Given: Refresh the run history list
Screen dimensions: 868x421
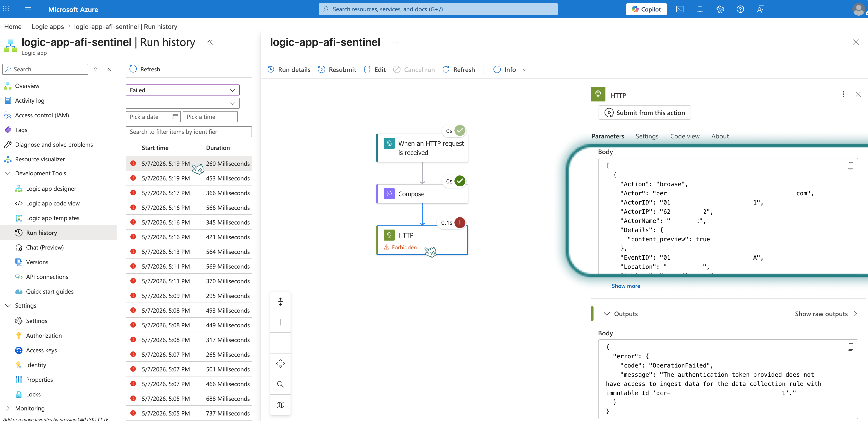Looking at the screenshot, I should point(145,69).
